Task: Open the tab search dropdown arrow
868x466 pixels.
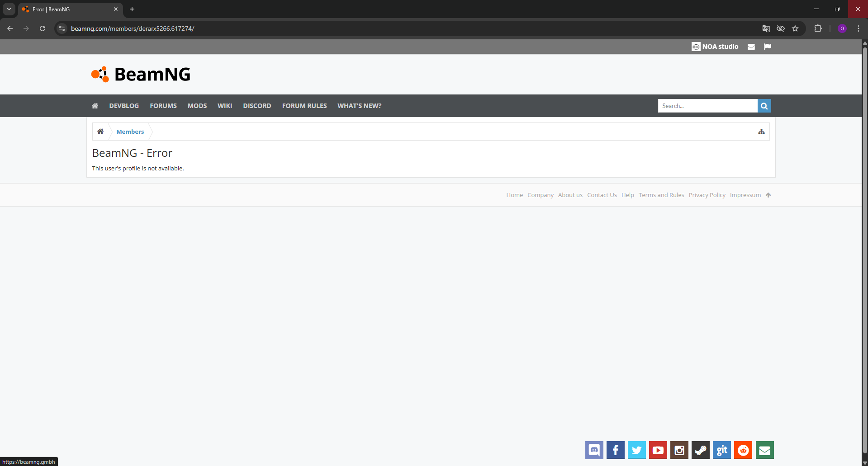Action: click(x=9, y=9)
